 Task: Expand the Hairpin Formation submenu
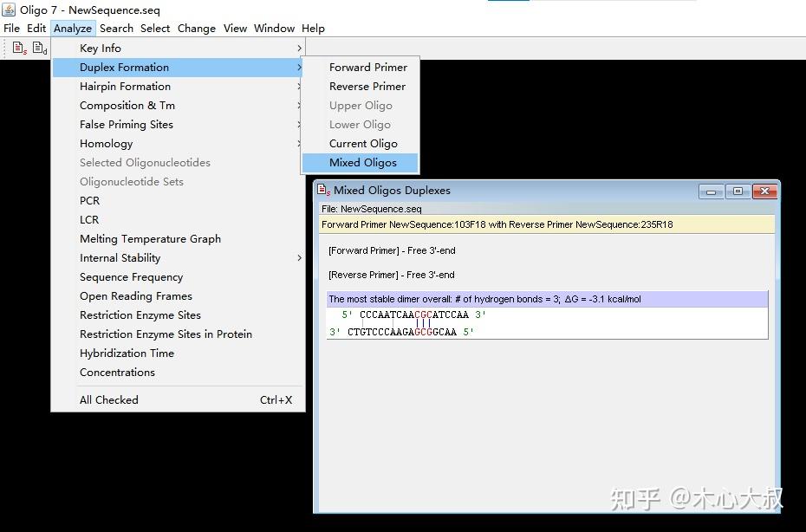(178, 87)
